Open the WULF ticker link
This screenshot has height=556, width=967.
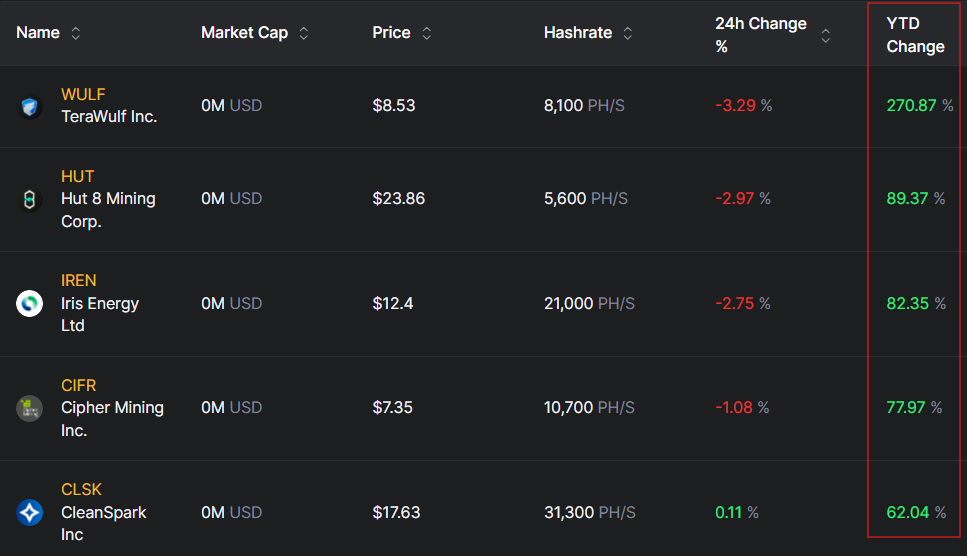pos(83,94)
